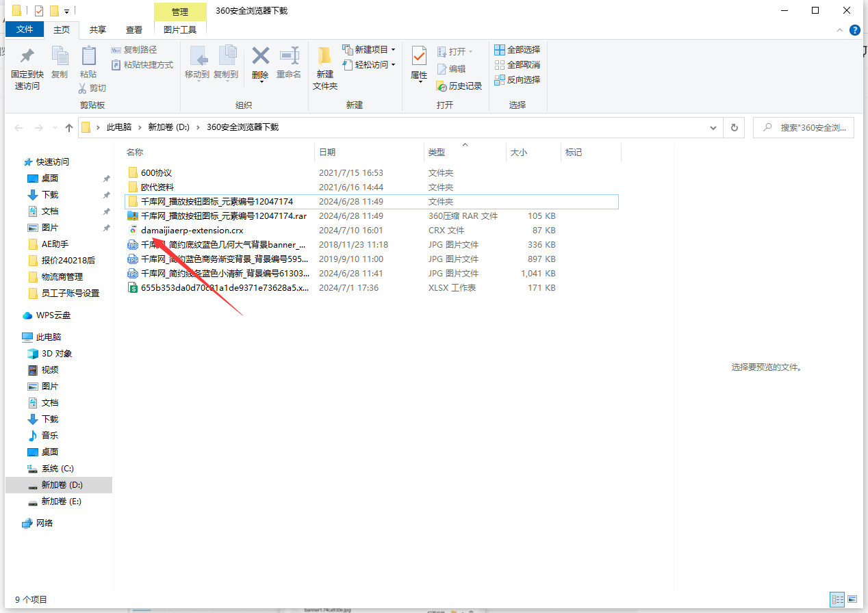Switch to the 查看 ribbon tab
Image resolution: width=868 pixels, height=613 pixels.
point(134,29)
